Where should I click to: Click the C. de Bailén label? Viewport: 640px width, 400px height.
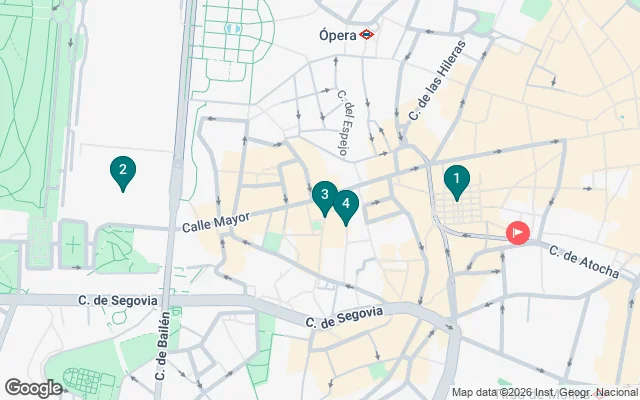[x=163, y=346]
